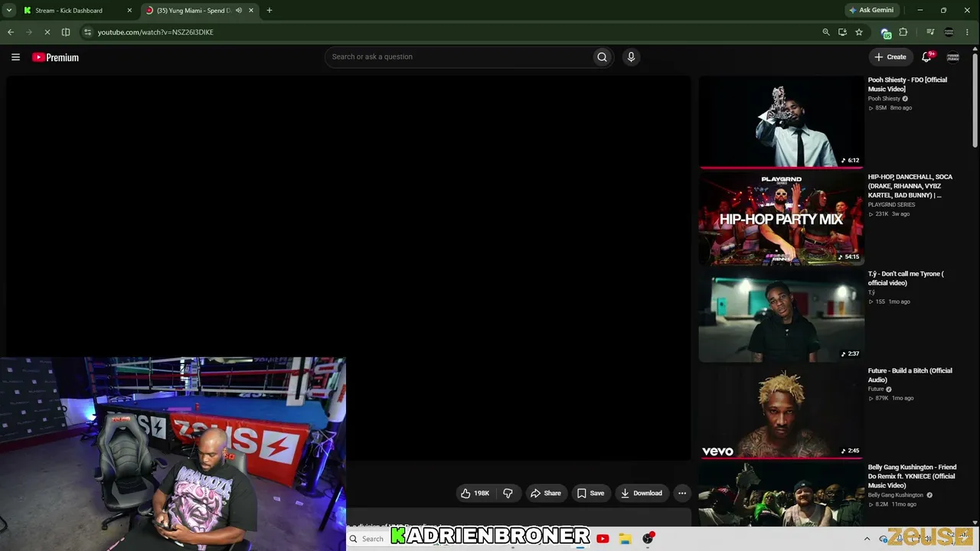980x551 pixels.
Task: Open Don't call me Tyrone thumbnail
Action: point(781,315)
